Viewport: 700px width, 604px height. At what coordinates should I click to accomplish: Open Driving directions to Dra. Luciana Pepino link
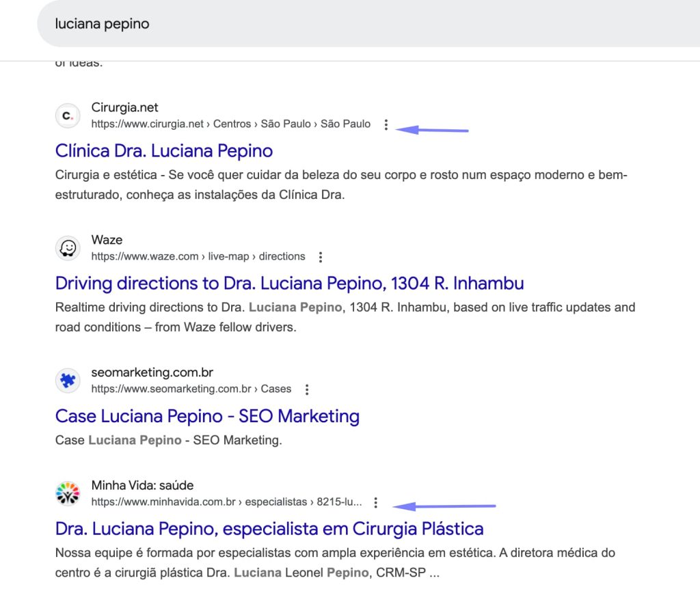tap(290, 284)
